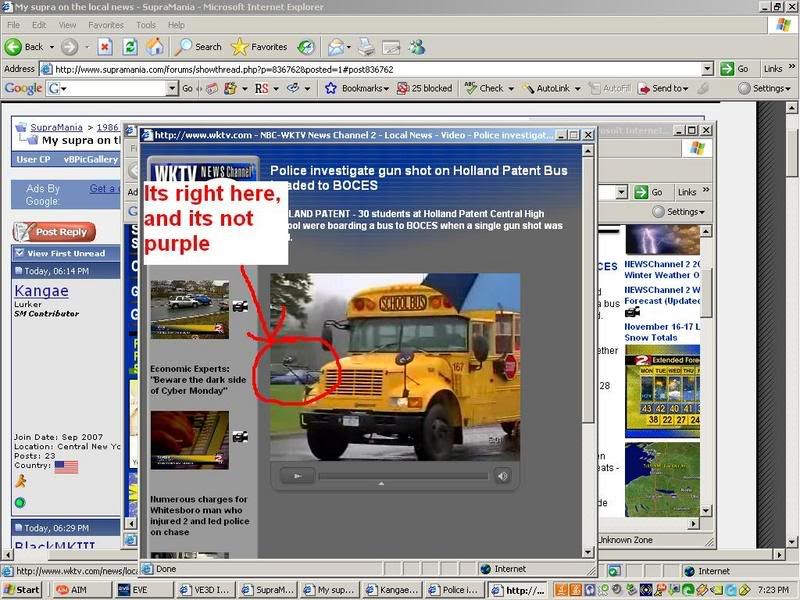800x600 pixels.
Task: Click the SupraMania breadcrumb link
Action: pyautogui.click(x=56, y=127)
